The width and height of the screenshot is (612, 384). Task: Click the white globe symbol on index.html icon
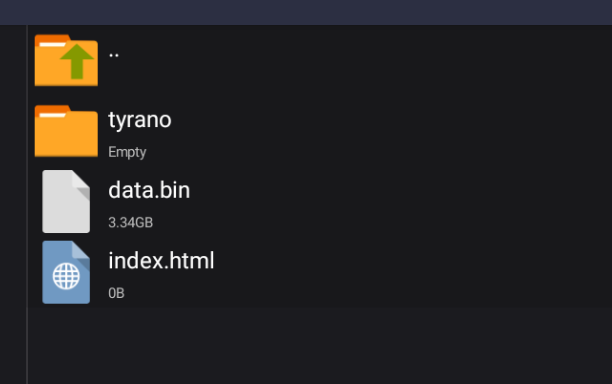coord(66,276)
